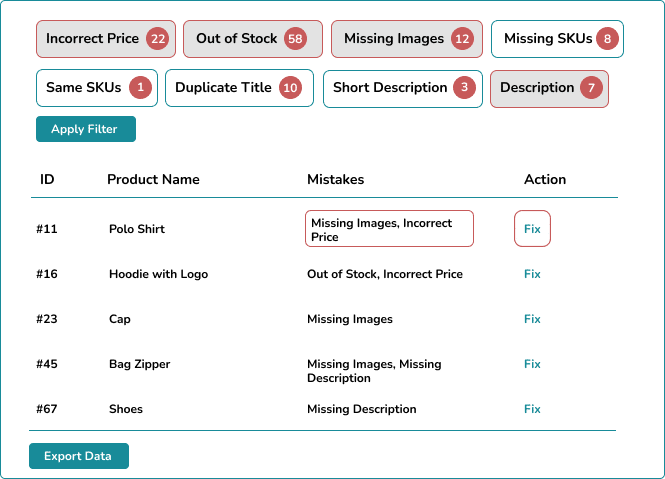Toggle the Incorrect Price filter chip
The height and width of the screenshot is (479, 665).
[x=106, y=39]
